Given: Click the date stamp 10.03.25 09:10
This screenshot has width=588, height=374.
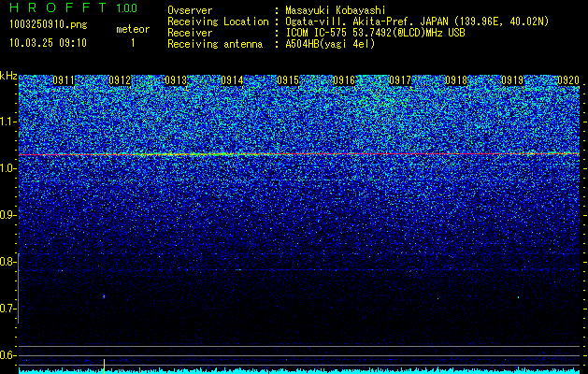Looking at the screenshot, I should tap(48, 43).
